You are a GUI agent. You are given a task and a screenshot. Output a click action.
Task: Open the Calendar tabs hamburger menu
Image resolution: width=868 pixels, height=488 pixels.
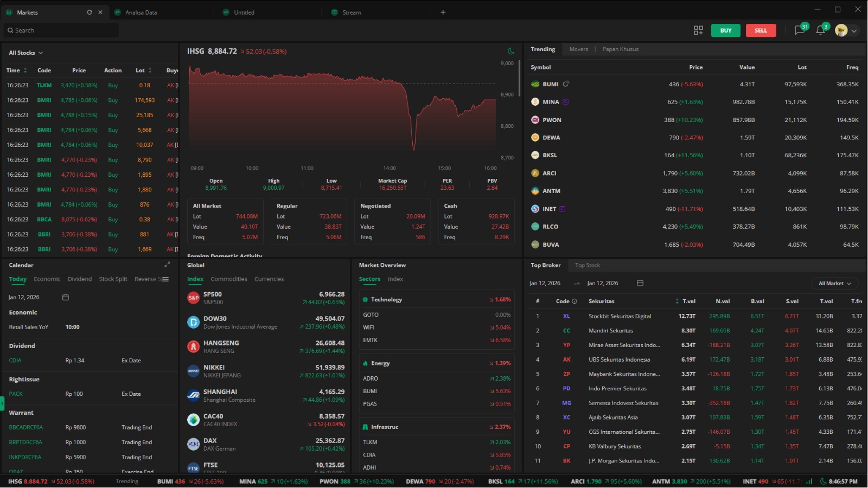coord(165,279)
